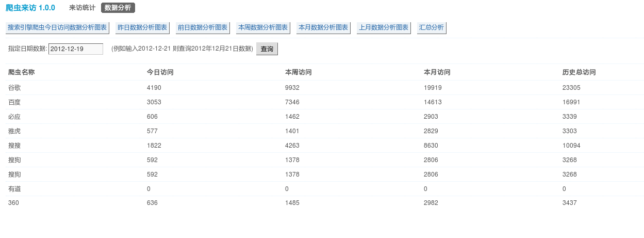The height and width of the screenshot is (238, 644).
Task: Click 谷歌 today's visits value 4190
Action: point(154,88)
